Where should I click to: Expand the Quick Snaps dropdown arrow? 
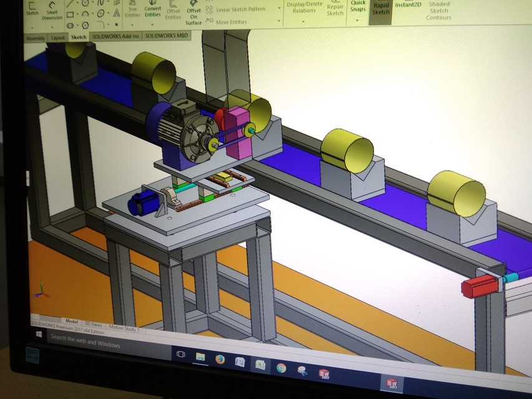(x=357, y=21)
